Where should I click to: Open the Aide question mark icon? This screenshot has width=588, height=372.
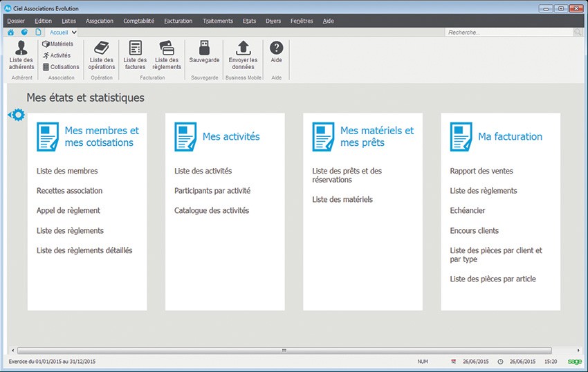click(276, 48)
